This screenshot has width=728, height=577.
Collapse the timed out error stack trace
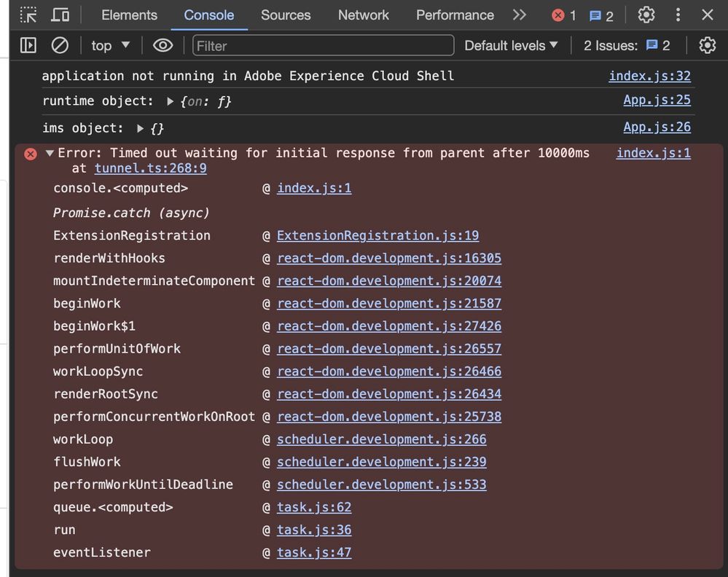pyautogui.click(x=50, y=153)
